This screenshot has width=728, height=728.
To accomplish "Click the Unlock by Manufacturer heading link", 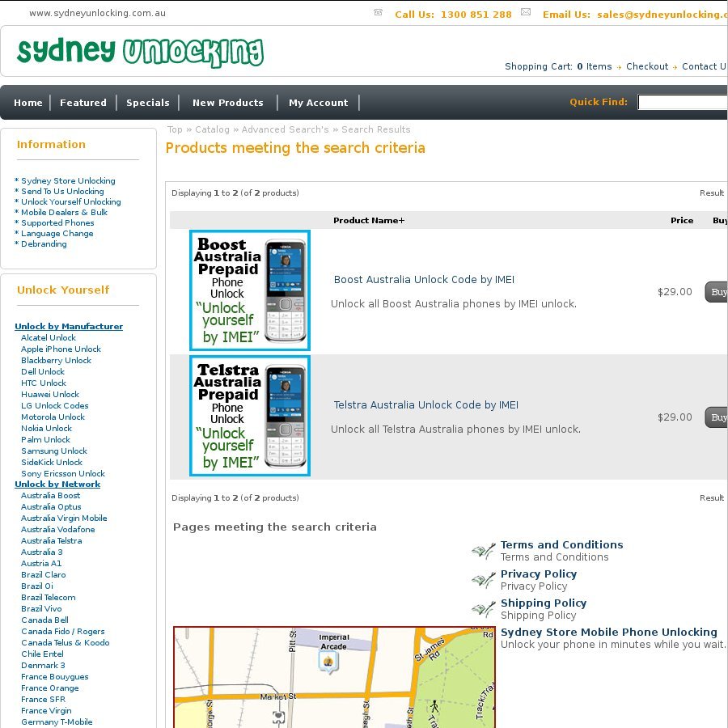I will click(69, 327).
